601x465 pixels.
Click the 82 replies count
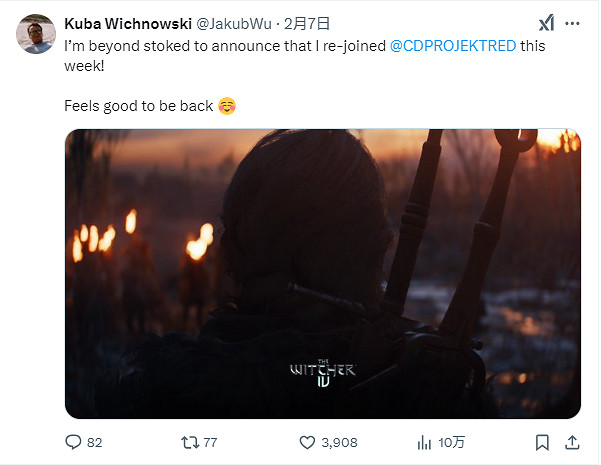(95, 441)
